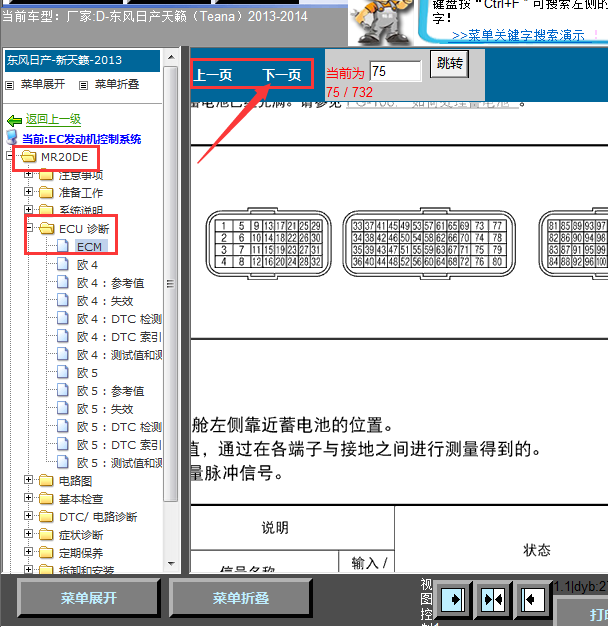The width and height of the screenshot is (608, 627).
Task: Click tree scrollbar down arrow
Action: pos(171,564)
